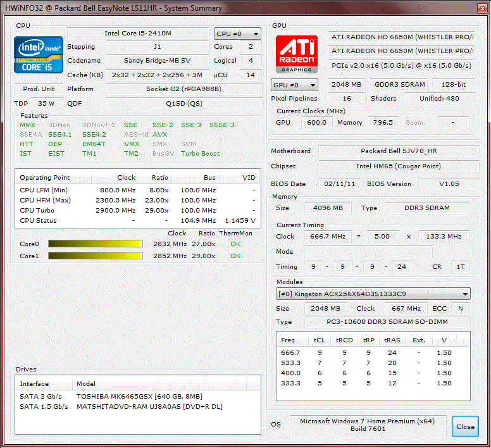Select the TOSHIBA MK6465GSX drive row
Viewport: 491px width, 448px height.
point(137,396)
